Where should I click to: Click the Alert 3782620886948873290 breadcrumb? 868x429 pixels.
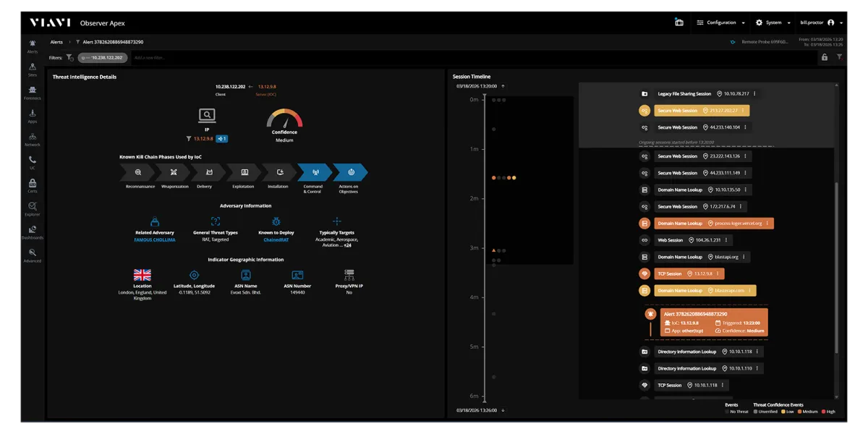pos(113,42)
